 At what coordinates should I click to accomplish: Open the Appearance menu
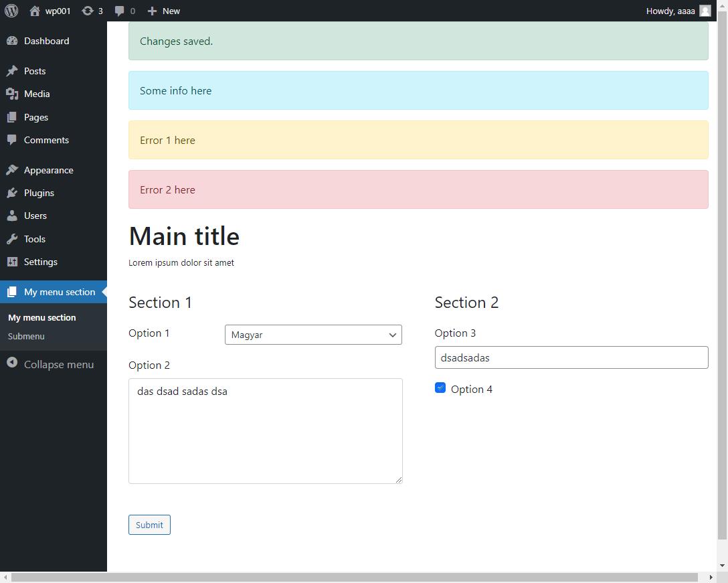[x=54, y=170]
